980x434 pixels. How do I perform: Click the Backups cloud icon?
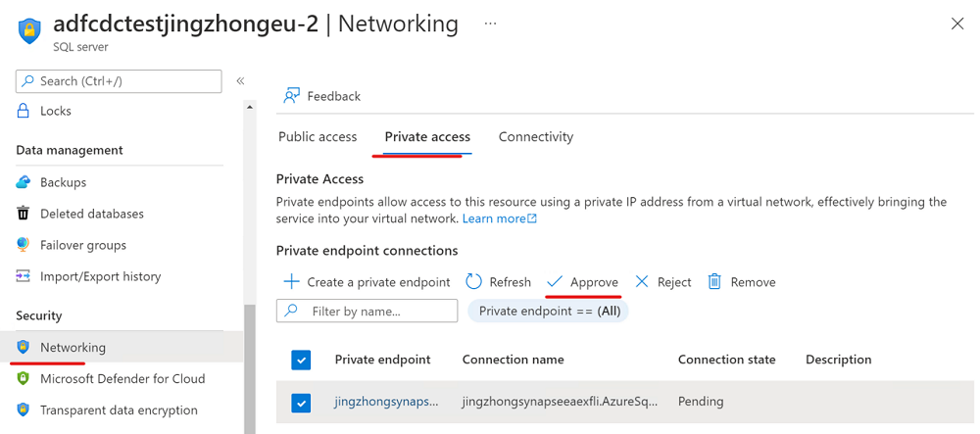point(24,182)
